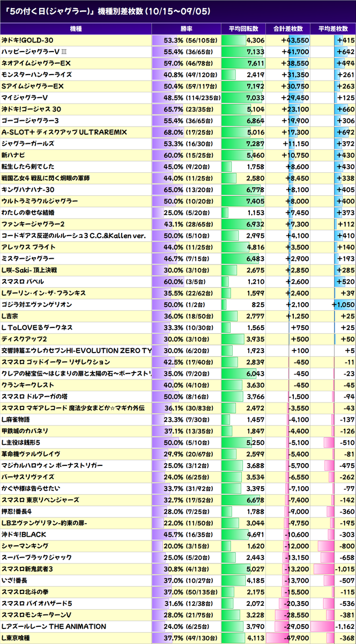Click スマスロ新鬼武者3 machine name

tap(27, 568)
